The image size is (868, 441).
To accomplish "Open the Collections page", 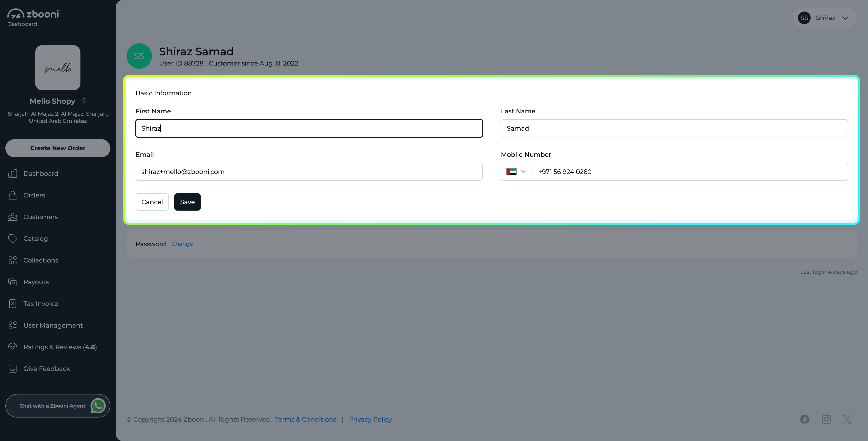I will tap(41, 260).
